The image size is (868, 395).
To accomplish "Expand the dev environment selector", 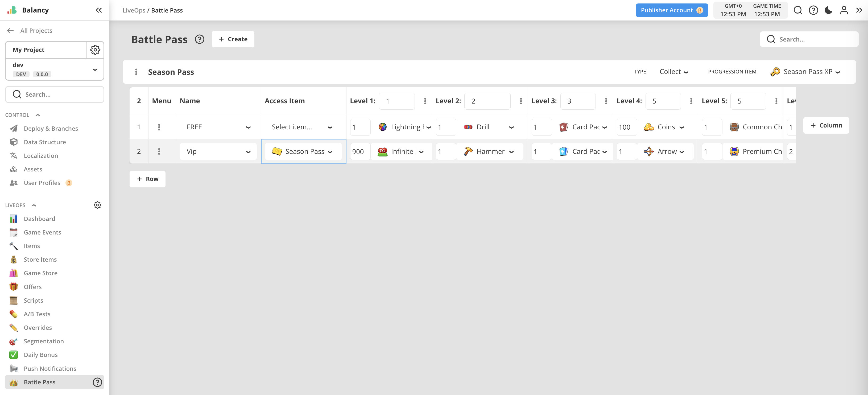I will click(x=95, y=69).
